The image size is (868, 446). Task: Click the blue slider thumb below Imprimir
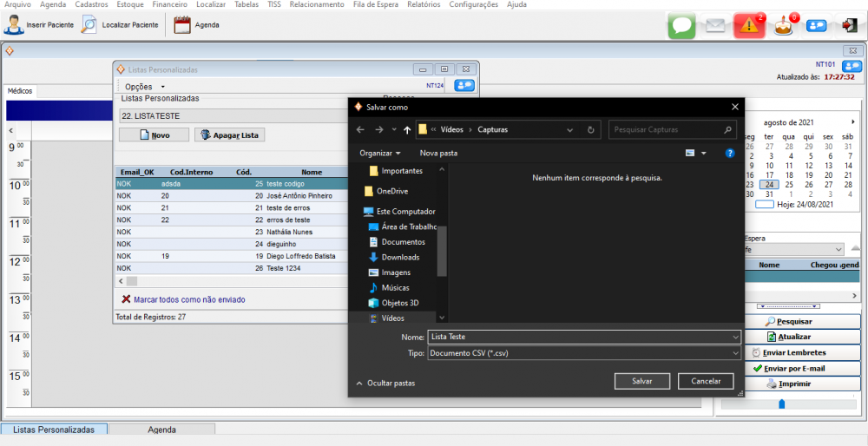781,403
